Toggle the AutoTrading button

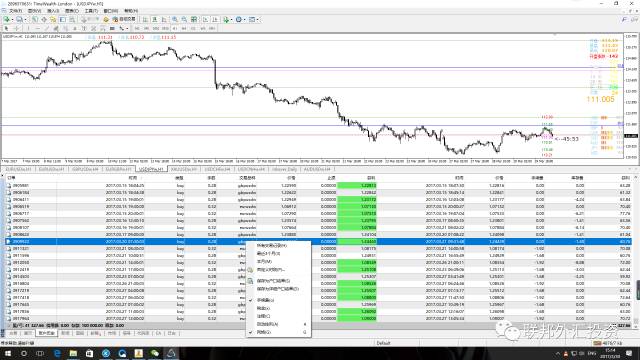coord(124,19)
